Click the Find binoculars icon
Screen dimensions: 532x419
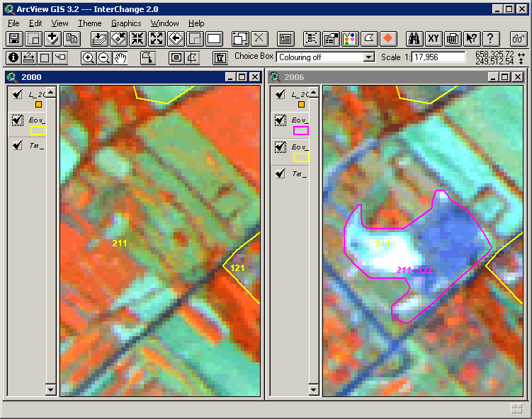point(416,39)
